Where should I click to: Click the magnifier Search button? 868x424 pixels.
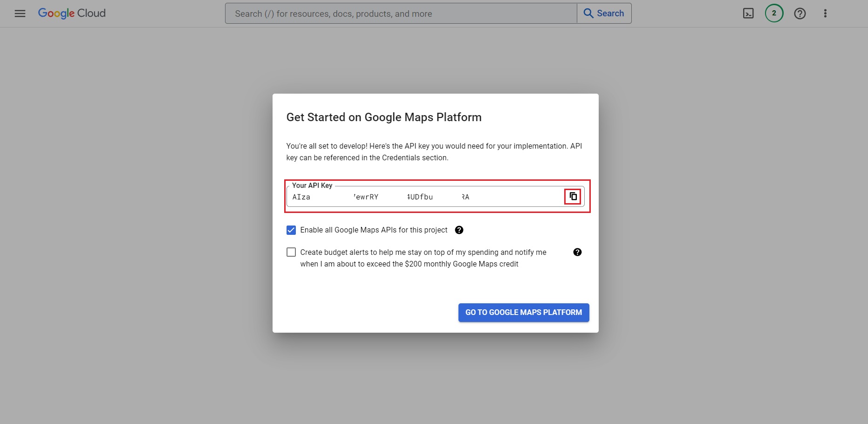[604, 14]
